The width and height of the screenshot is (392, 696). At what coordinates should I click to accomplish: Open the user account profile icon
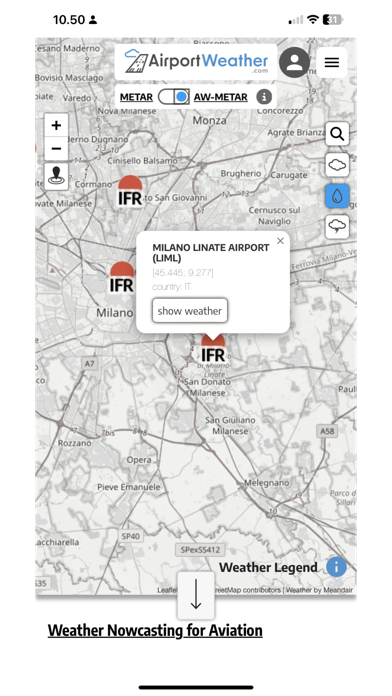coord(294,63)
